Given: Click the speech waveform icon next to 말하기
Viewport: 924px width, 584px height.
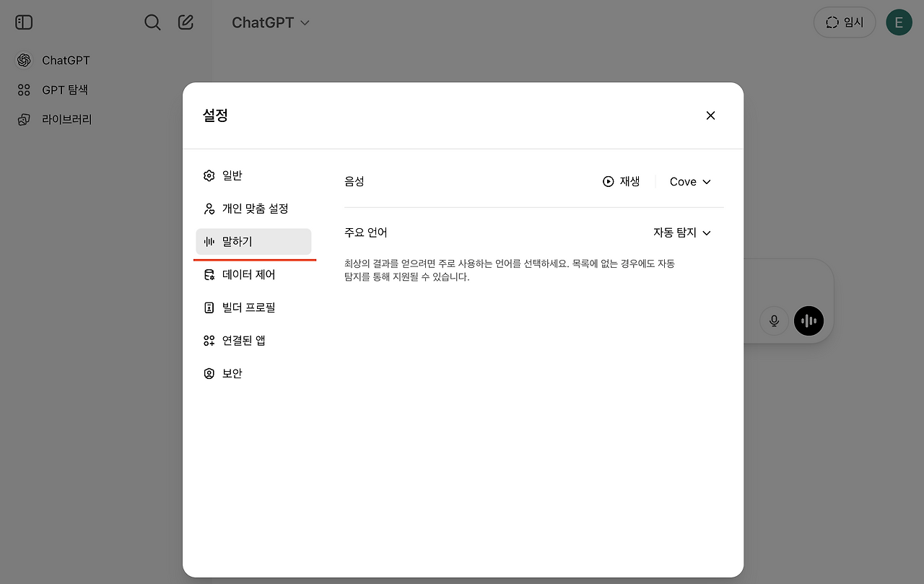Looking at the screenshot, I should (x=209, y=241).
